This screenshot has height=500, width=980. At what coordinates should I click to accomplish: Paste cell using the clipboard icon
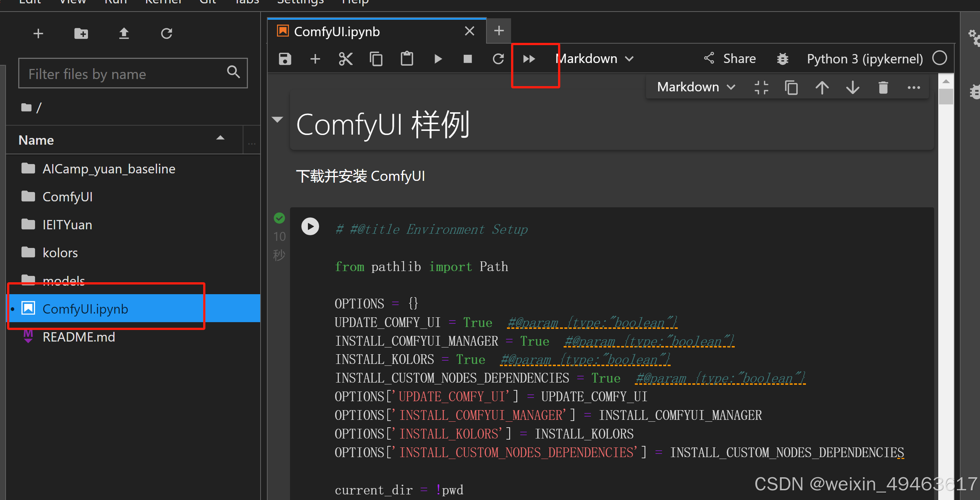[x=407, y=59]
